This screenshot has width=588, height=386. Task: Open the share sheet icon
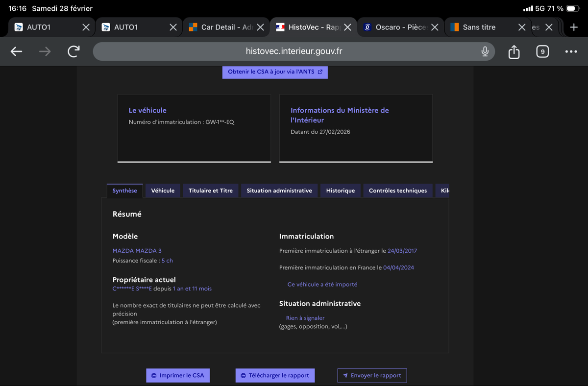(x=514, y=51)
